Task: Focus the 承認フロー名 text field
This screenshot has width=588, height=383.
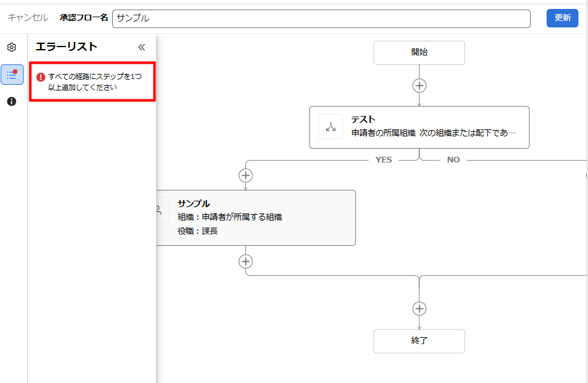Action: [x=321, y=18]
